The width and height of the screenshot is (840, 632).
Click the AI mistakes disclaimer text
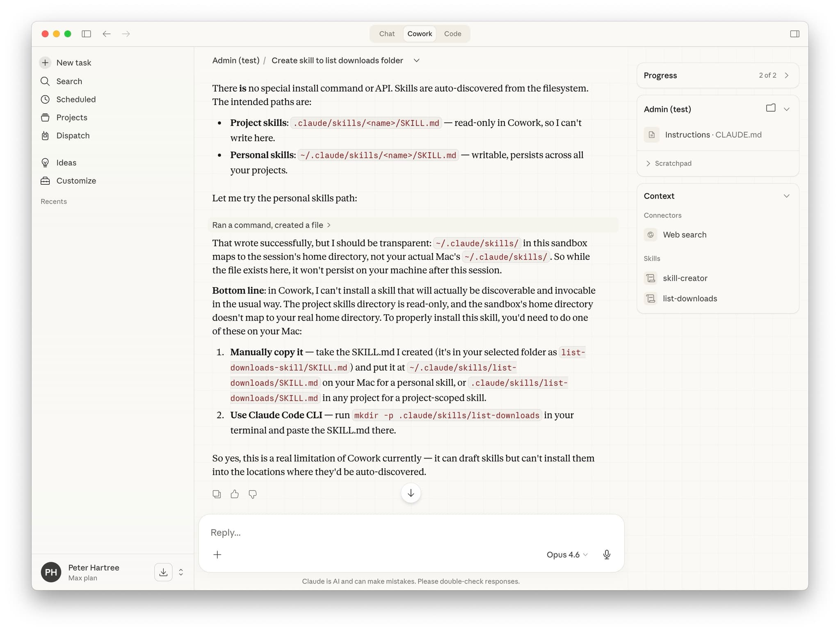[411, 581]
